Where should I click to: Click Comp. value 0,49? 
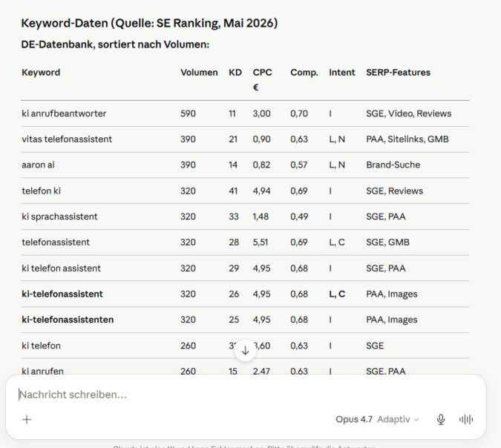299,217
